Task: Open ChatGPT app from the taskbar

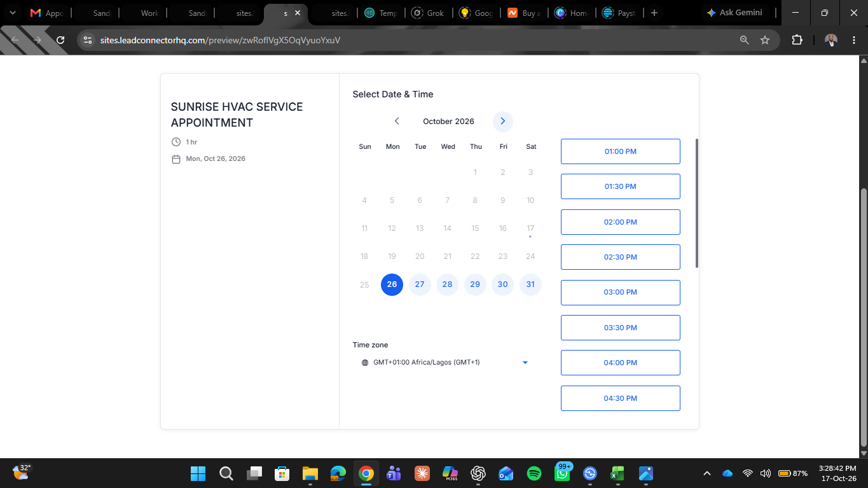Action: click(478, 473)
